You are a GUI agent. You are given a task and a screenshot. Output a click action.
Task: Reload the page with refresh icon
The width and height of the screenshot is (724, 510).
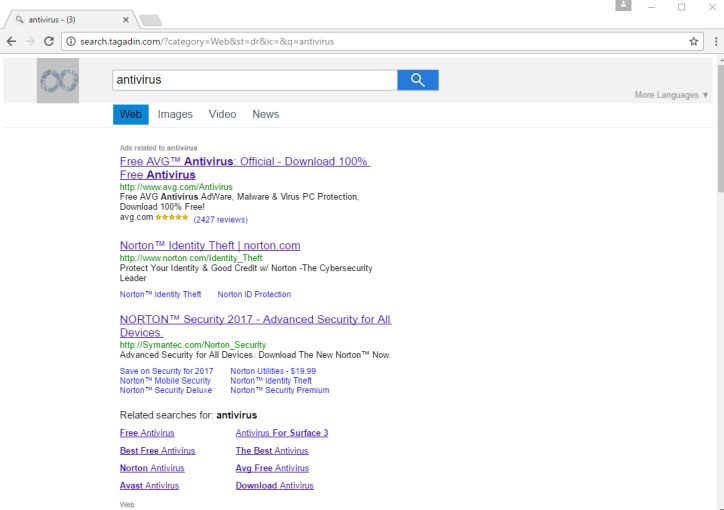click(x=48, y=42)
